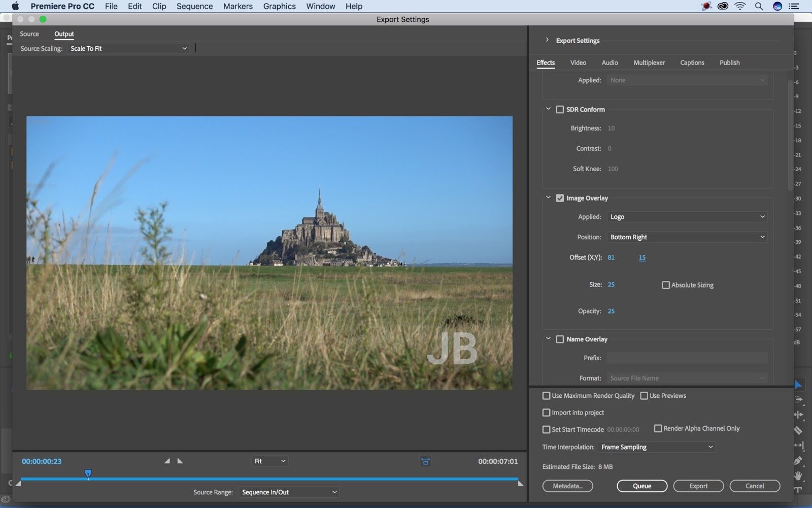
Task: Select the Razor tool
Action: 799,430
